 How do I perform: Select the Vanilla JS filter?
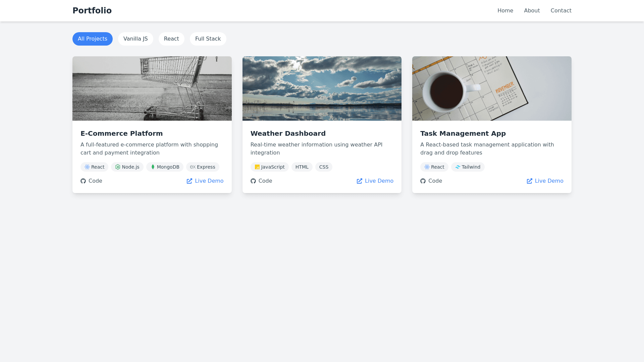point(136,39)
